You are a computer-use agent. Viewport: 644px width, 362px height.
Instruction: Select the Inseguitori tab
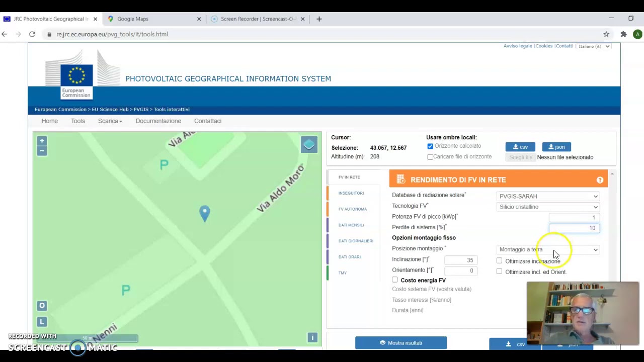click(351, 193)
